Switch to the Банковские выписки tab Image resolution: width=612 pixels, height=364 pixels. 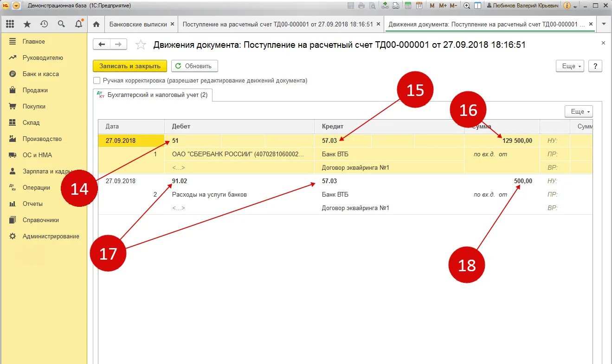point(138,24)
